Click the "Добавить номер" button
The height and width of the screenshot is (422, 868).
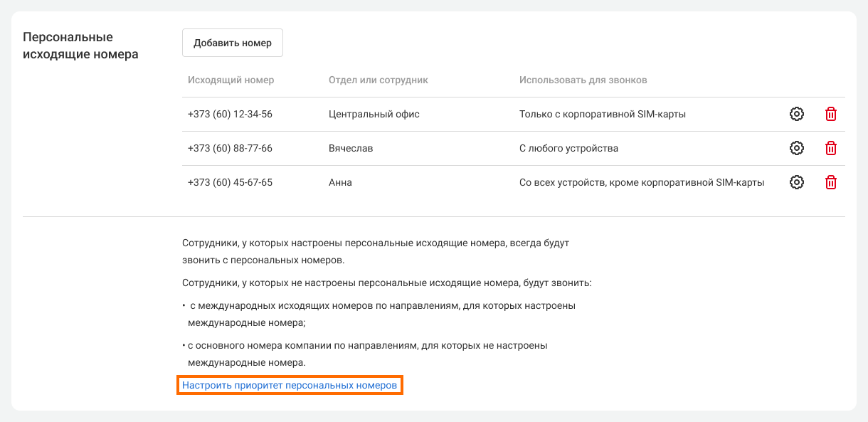point(233,43)
